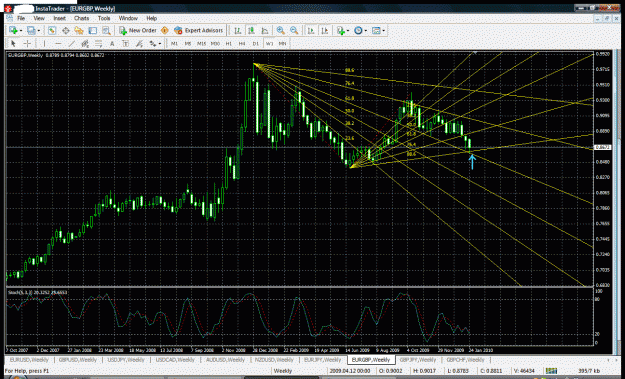625x379 pixels.
Task: Show the Market Watch panel
Action: point(52,30)
